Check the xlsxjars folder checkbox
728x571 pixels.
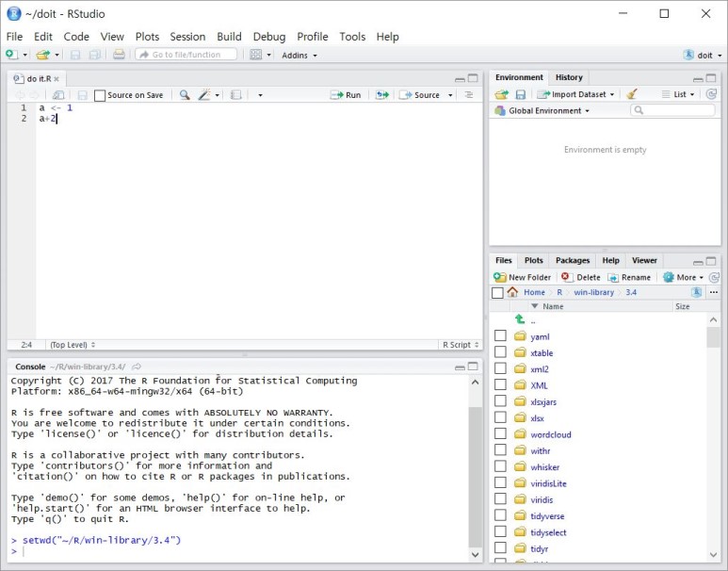click(500, 401)
